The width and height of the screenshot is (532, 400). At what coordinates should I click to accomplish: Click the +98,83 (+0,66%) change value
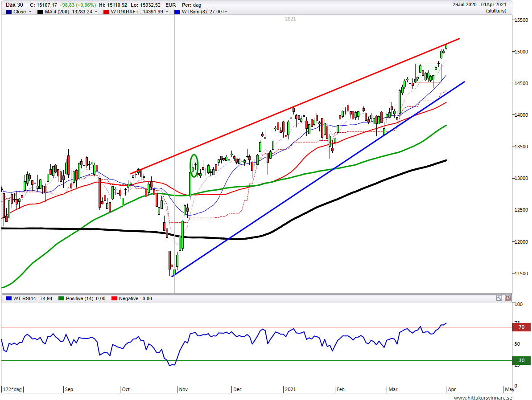coord(77,5)
